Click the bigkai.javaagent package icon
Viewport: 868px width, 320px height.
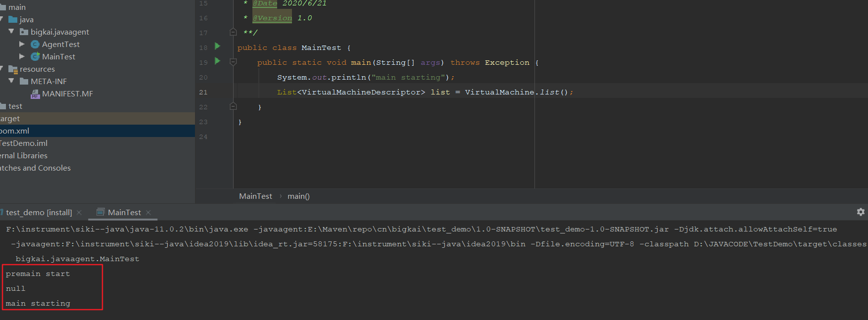pos(24,32)
